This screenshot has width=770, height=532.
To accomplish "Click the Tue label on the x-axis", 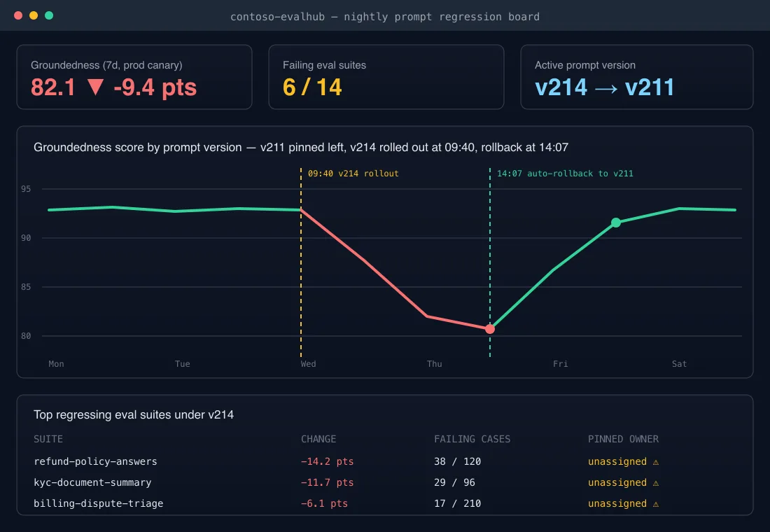I will 182,364.
